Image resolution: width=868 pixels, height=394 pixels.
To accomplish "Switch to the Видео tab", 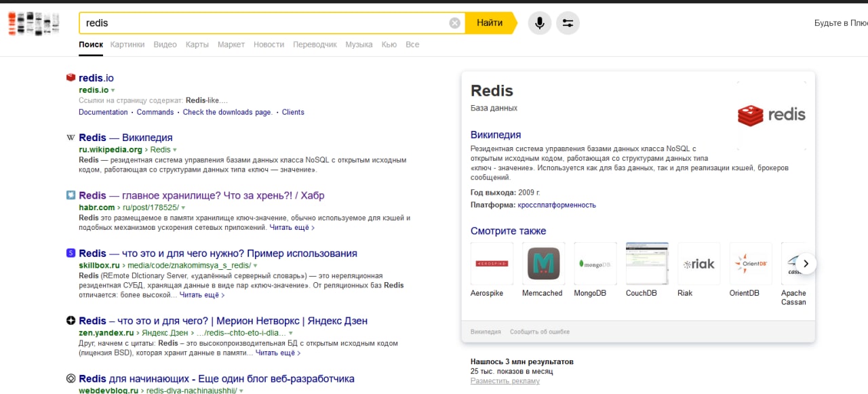I will click(x=165, y=45).
